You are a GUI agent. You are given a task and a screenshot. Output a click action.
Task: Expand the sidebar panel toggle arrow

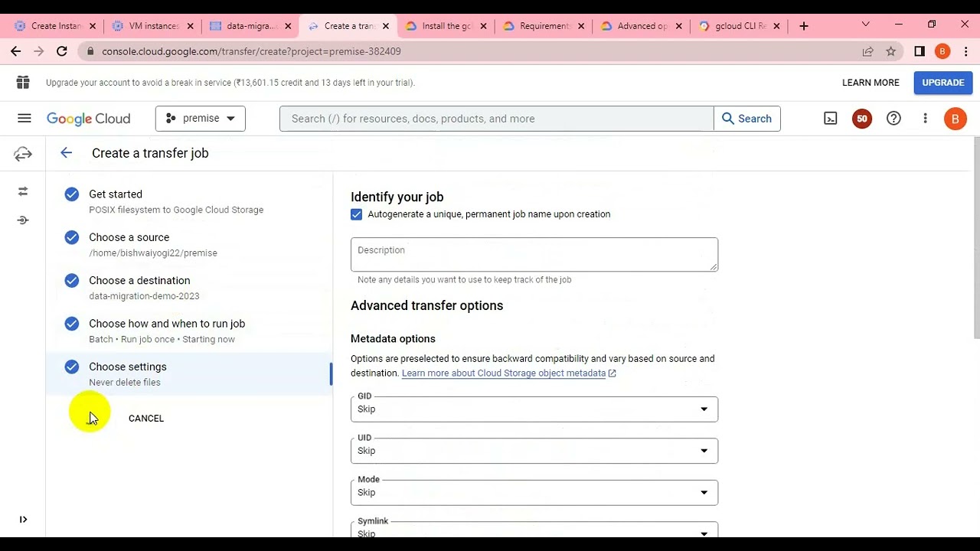point(23,520)
